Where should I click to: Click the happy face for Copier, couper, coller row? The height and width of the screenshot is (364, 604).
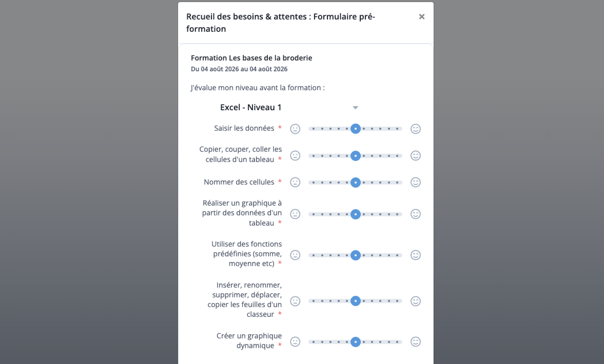coord(415,156)
